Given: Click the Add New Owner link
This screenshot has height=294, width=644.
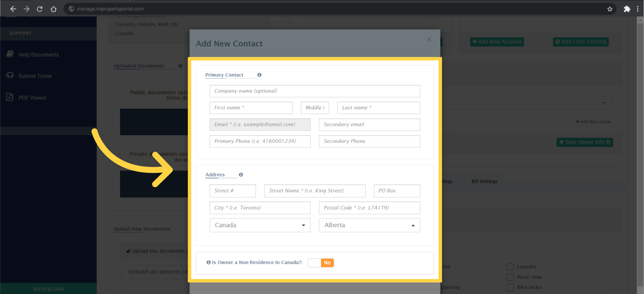Looking at the screenshot, I should click(593, 122).
